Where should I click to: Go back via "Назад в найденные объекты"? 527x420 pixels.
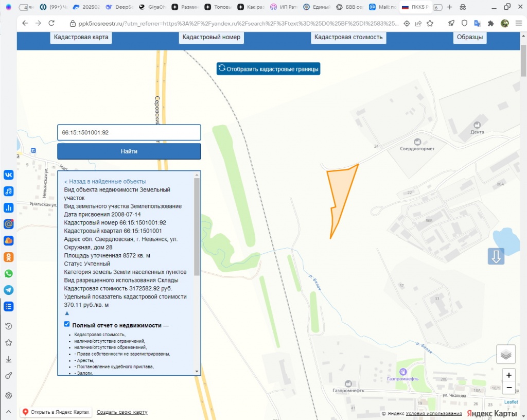coord(105,181)
